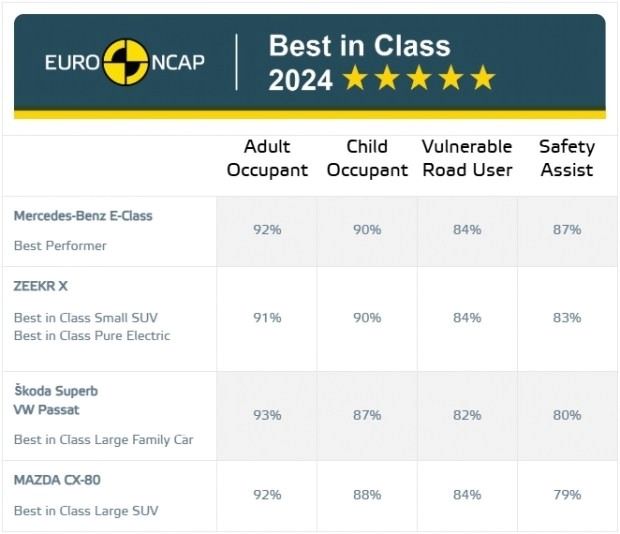Open the VW Passat link
The width and height of the screenshot is (620, 534).
pos(47,409)
